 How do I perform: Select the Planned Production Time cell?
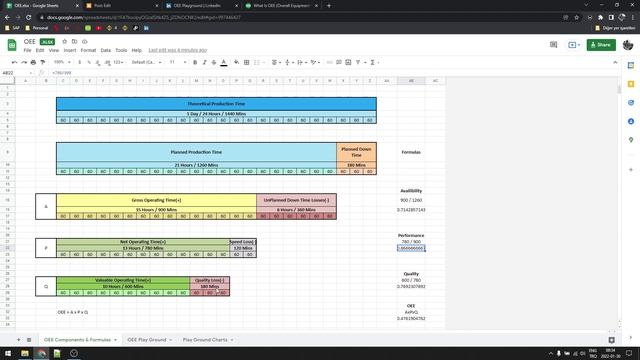point(196,152)
